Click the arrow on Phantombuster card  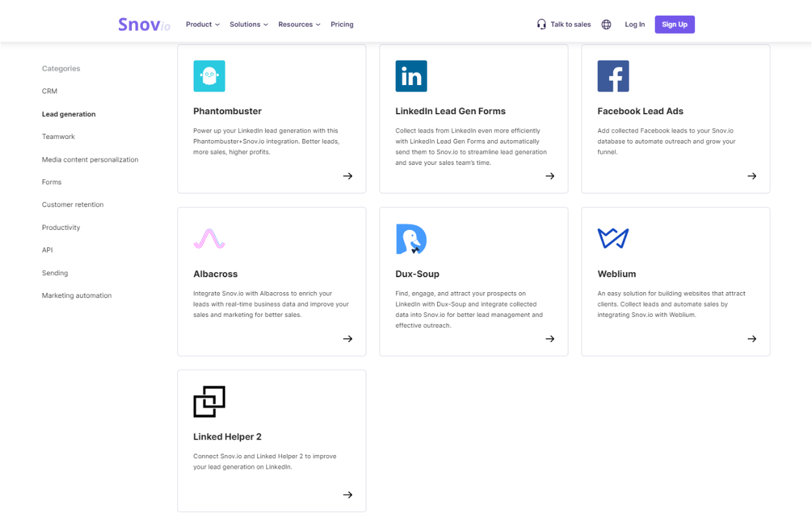point(348,176)
